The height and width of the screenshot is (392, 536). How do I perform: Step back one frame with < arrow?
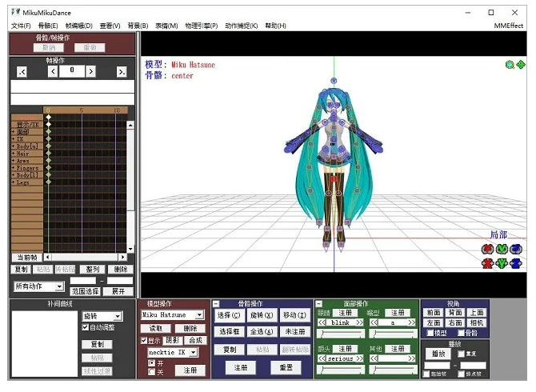53,71
